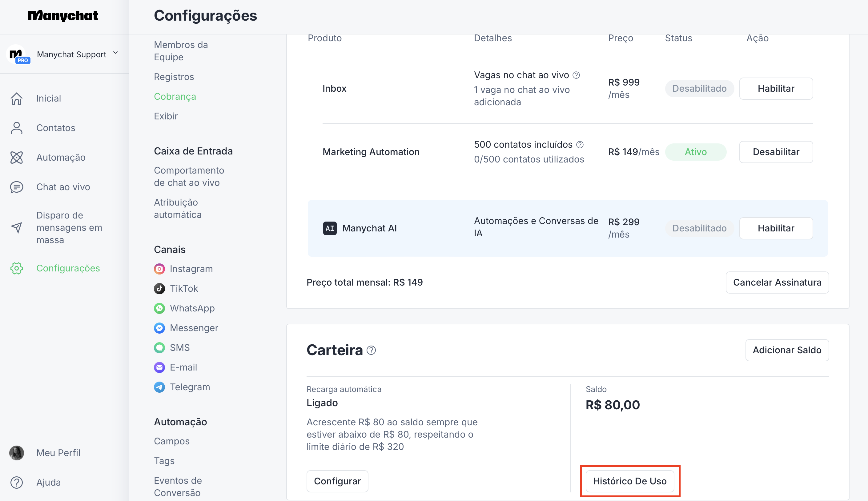
Task: Open the Registros settings section
Action: [174, 77]
